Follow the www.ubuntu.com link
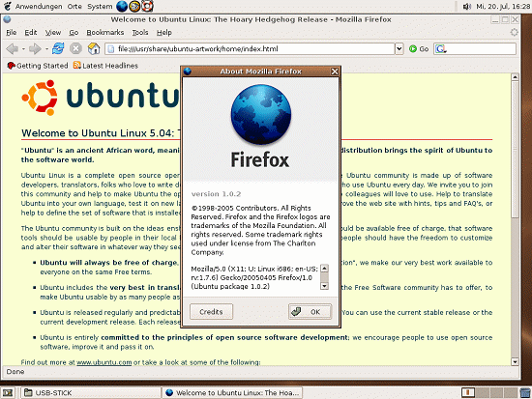The height and width of the screenshot is (399, 532). (x=104, y=362)
